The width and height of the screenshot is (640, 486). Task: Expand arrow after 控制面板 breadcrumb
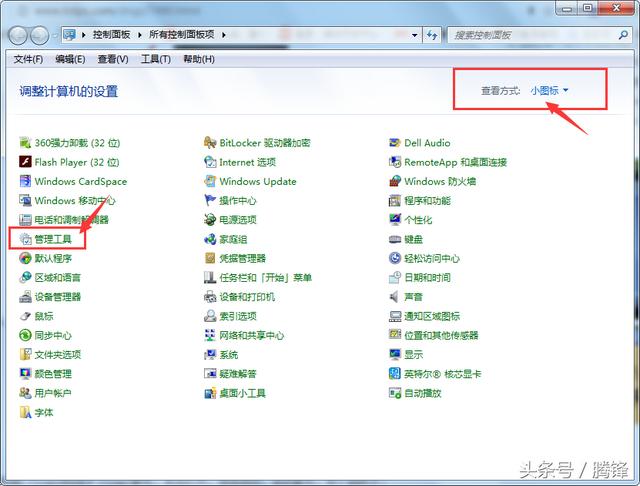click(x=140, y=35)
